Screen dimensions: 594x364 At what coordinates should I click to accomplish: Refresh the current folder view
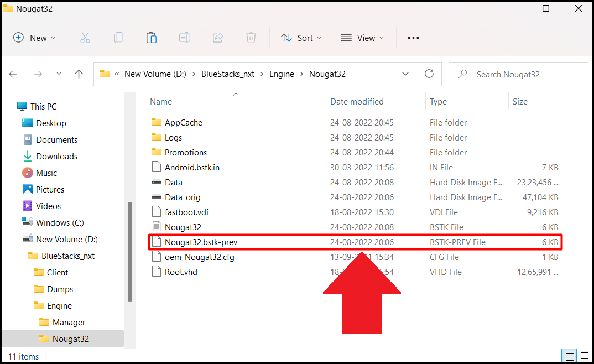(x=429, y=73)
